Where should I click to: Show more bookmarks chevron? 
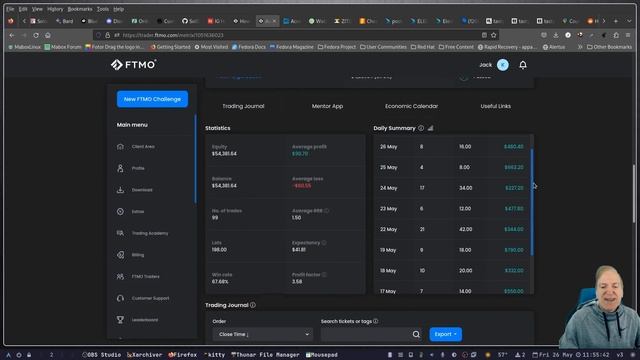pyautogui.click(x=580, y=47)
